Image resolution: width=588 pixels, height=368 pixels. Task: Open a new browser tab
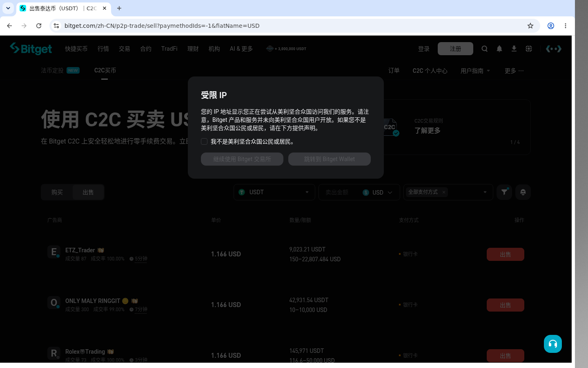[119, 8]
